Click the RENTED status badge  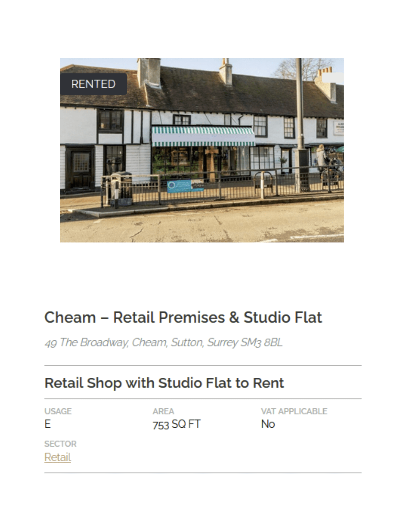click(93, 84)
